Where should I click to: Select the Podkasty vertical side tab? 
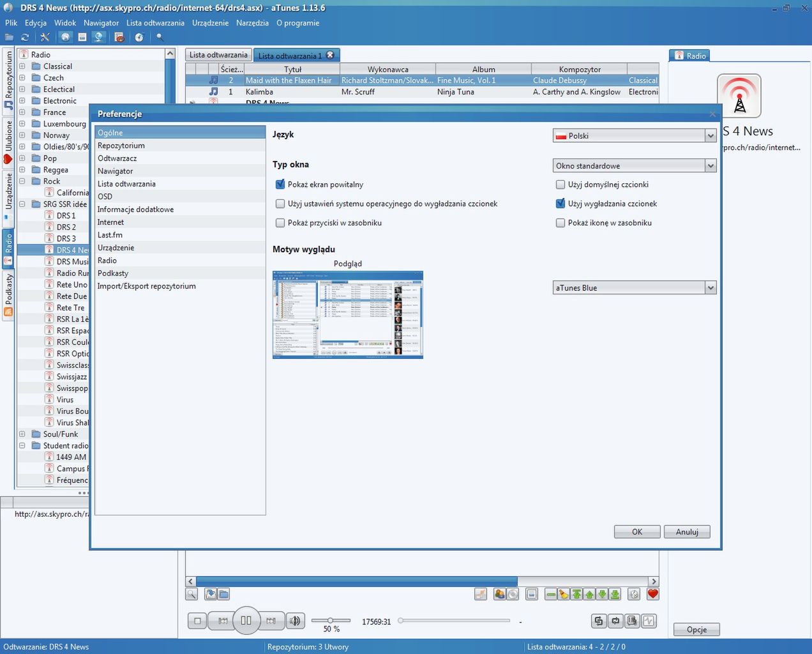(8, 296)
